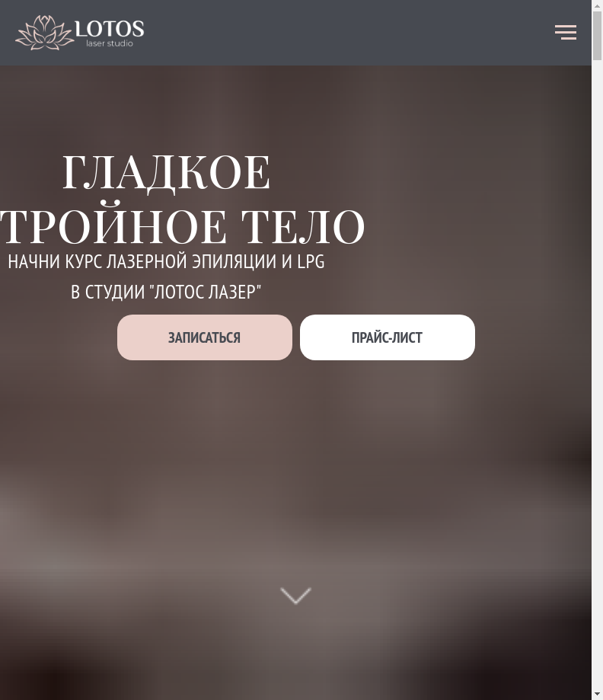Click the LOTOS wordmark in the header
Viewport: 603px width, 700px height.
click(110, 29)
